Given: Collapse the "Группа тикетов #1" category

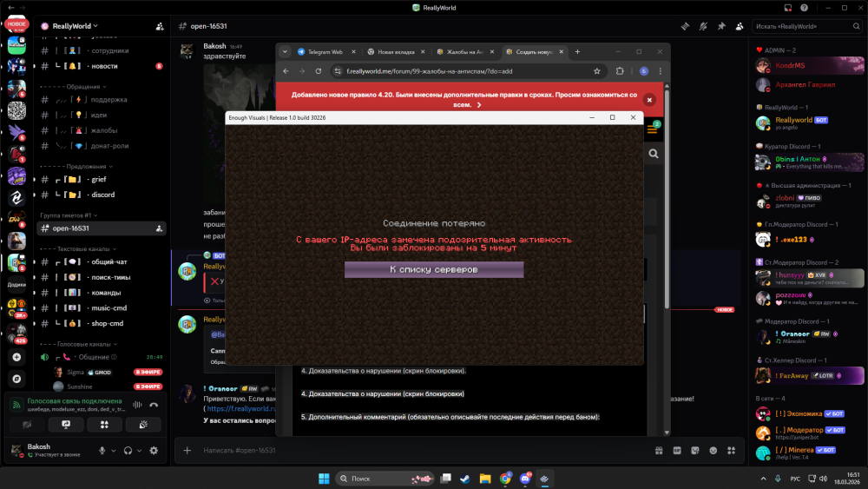Looking at the screenshot, I should [x=69, y=215].
